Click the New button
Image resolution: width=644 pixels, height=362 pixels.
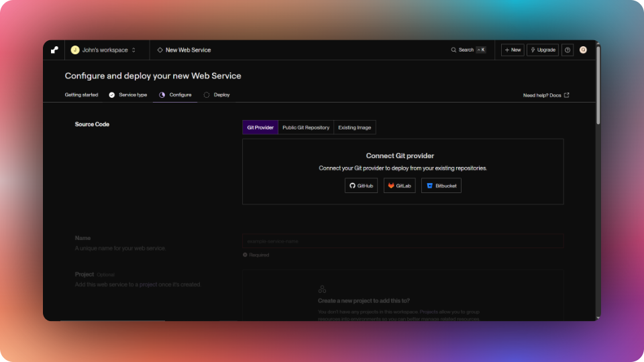coord(513,50)
